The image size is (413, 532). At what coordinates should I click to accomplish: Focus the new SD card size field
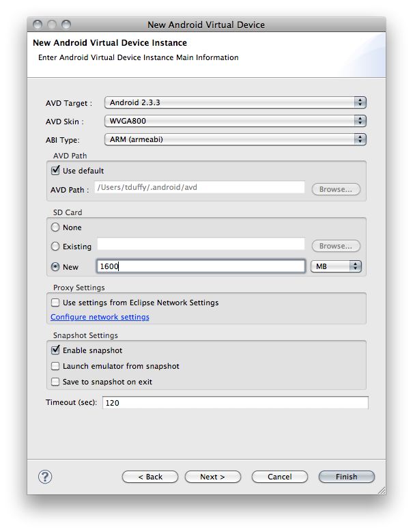tap(201, 266)
